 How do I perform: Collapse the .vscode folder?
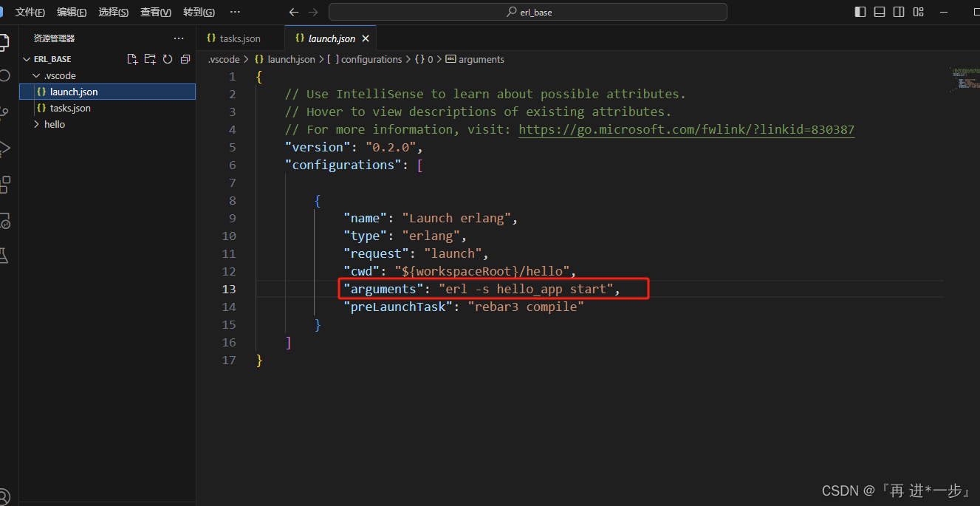click(x=35, y=75)
